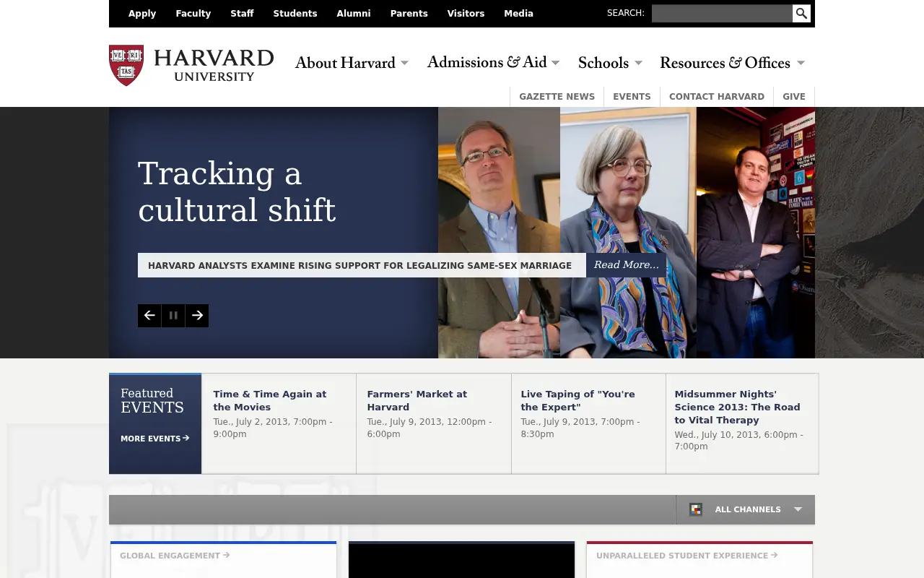Open Global Engagement channel
Viewport: 924px width, 578px height.
[175, 556]
